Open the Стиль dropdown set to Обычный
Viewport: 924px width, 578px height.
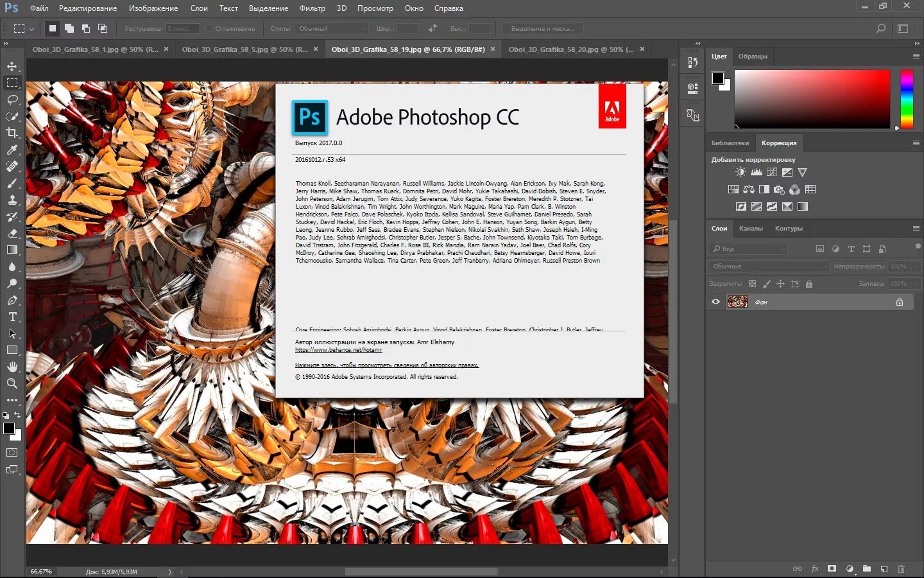tap(331, 28)
